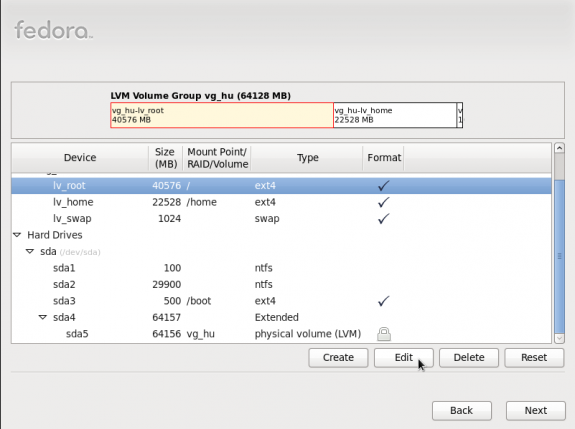Screen dimensions: 575x429
Task: Select the sda1 partition row
Action: (x=281, y=268)
